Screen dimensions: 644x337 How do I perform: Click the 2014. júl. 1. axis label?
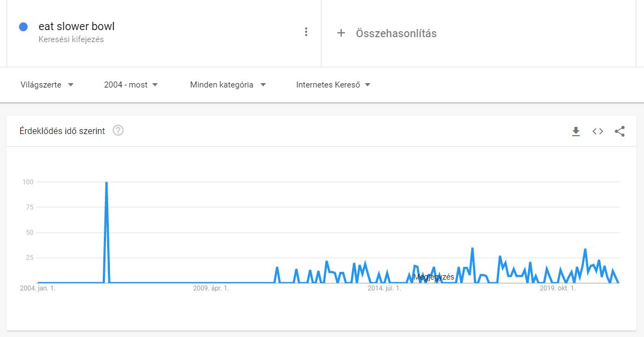(x=384, y=288)
